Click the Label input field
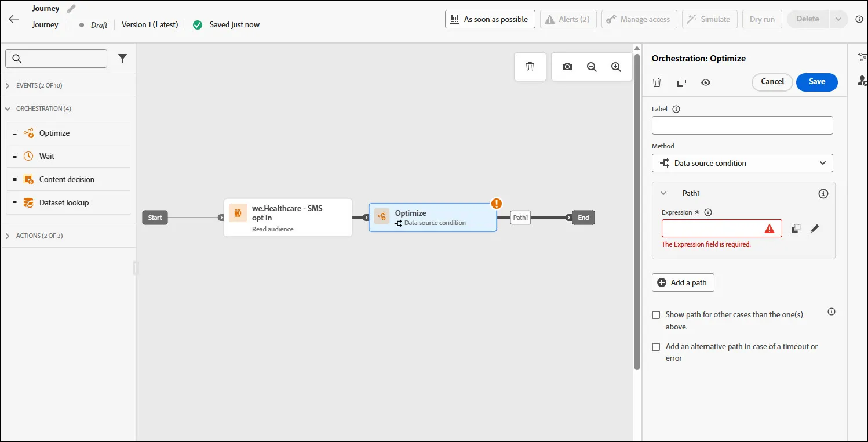The height and width of the screenshot is (442, 868). coord(742,125)
